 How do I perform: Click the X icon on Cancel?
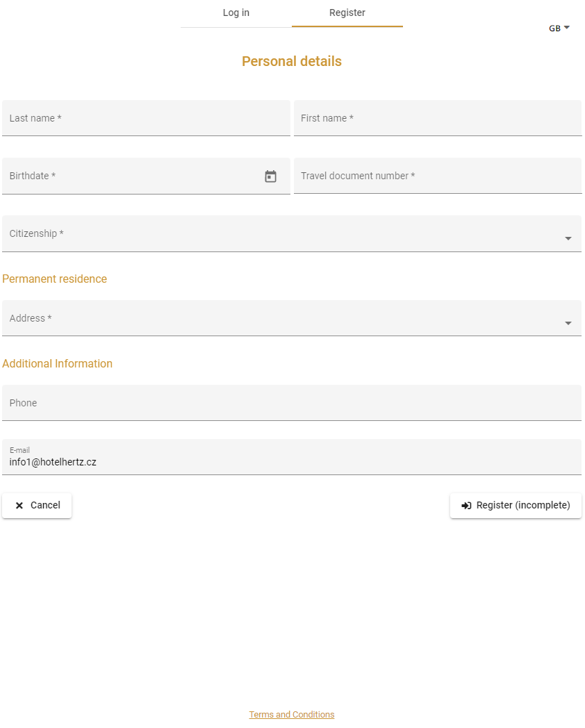pyautogui.click(x=19, y=506)
